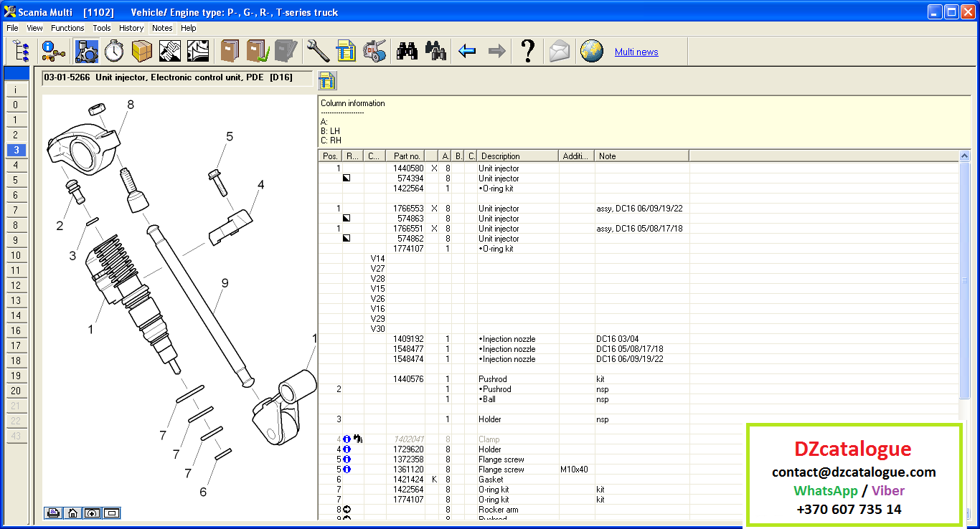Open the Notes menu
The image size is (980, 529).
pos(162,28)
